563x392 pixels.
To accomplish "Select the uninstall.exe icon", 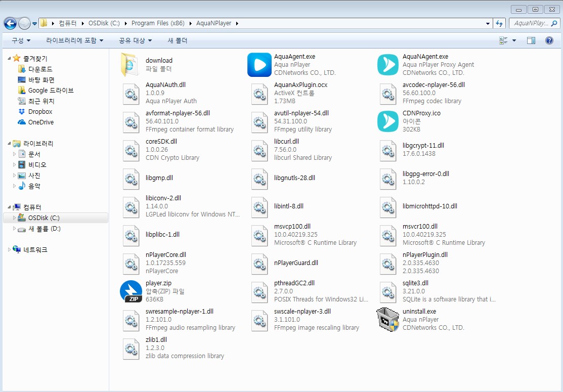I will [x=388, y=320].
